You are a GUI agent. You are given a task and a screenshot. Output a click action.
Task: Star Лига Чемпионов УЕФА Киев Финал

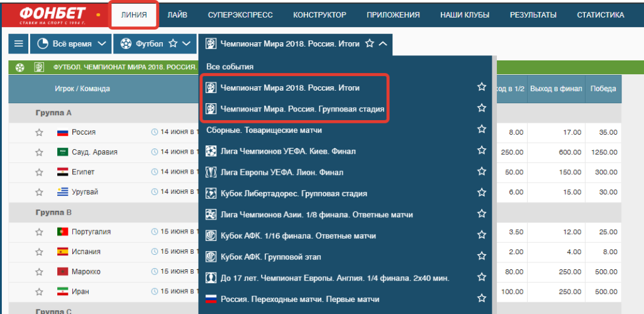point(482,150)
